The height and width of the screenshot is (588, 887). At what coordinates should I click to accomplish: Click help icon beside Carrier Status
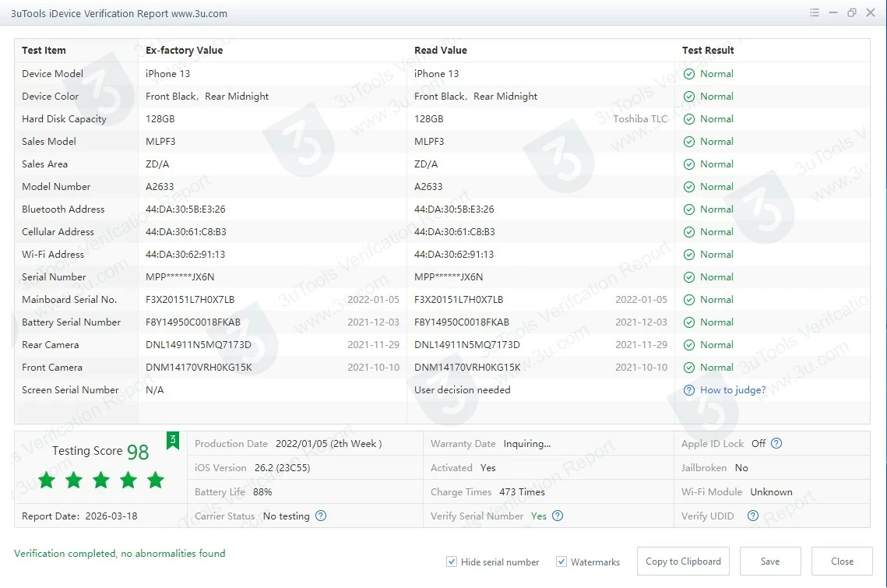click(321, 516)
